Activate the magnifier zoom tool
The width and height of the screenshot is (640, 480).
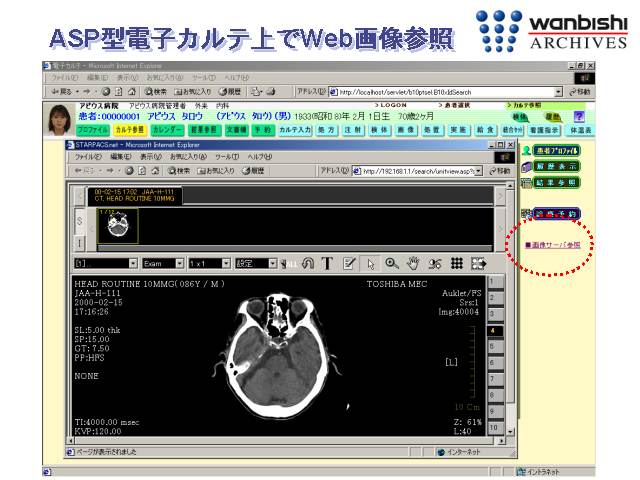(392, 263)
